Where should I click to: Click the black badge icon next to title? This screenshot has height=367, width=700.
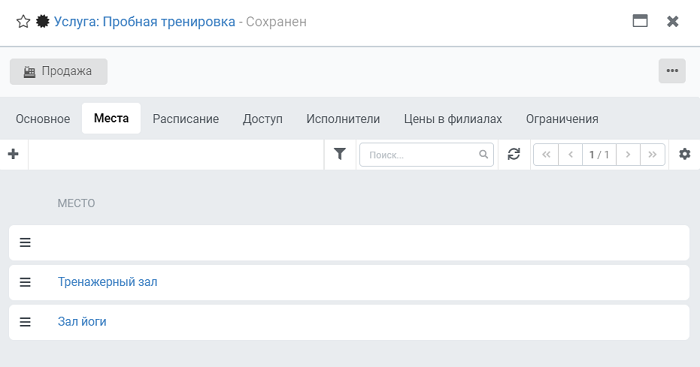click(x=42, y=21)
